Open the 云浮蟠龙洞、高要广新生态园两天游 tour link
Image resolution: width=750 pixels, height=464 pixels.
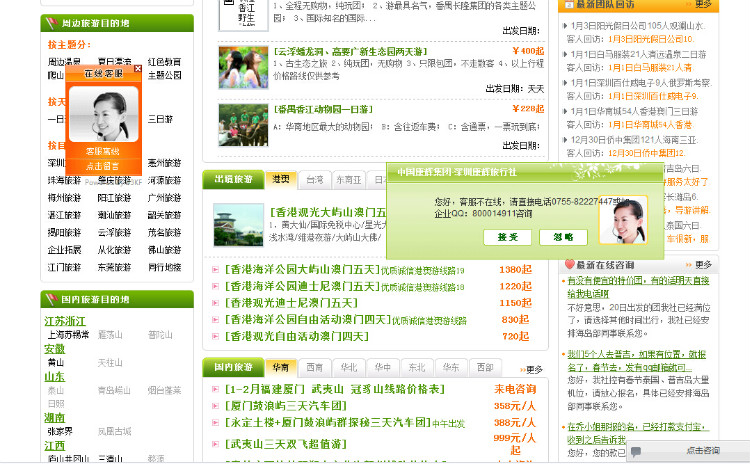click(x=351, y=52)
